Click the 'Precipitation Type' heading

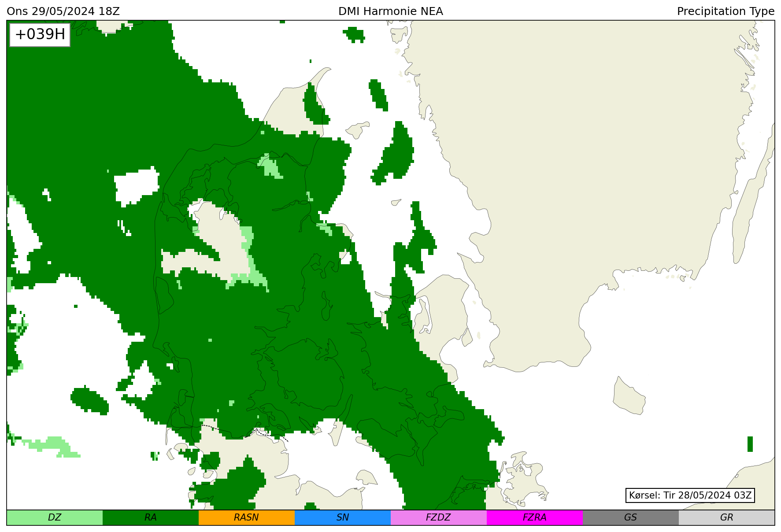[725, 11]
